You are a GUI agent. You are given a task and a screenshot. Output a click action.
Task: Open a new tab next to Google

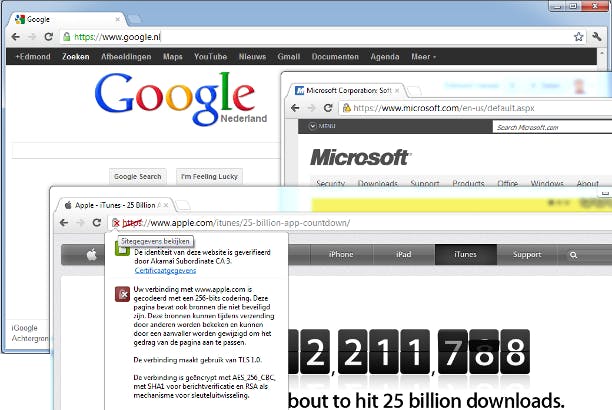tap(134, 19)
